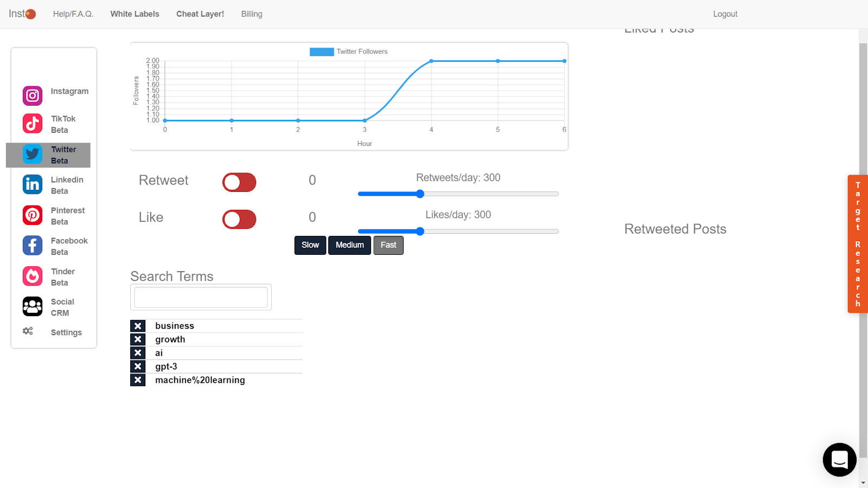The width and height of the screenshot is (868, 488).
Task: Open the Facebook Beta label in the sidebar
Action: pos(69,246)
